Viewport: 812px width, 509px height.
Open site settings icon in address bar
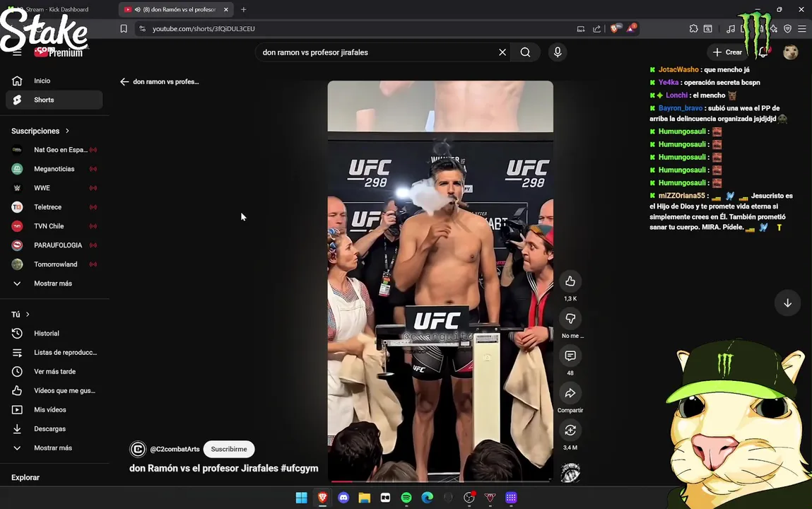[x=143, y=29]
